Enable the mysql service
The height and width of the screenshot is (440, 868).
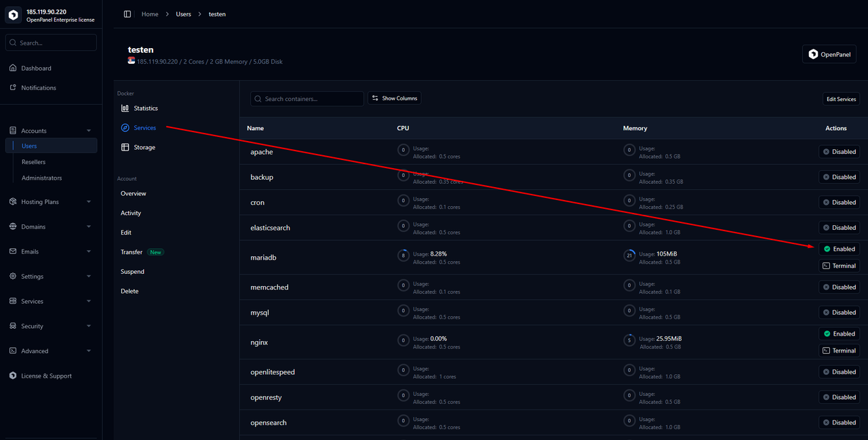[x=839, y=313]
